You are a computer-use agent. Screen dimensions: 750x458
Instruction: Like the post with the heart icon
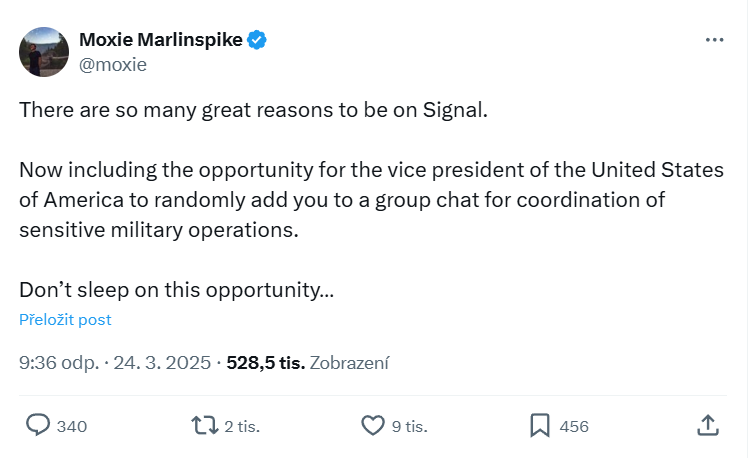[x=373, y=425]
